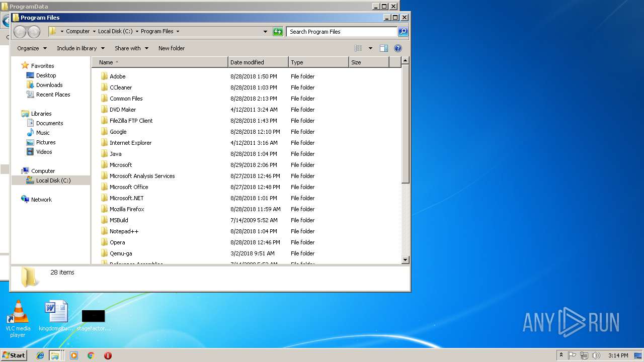This screenshot has width=644, height=362.
Task: Select the Internet Explorer folder
Action: click(130, 143)
